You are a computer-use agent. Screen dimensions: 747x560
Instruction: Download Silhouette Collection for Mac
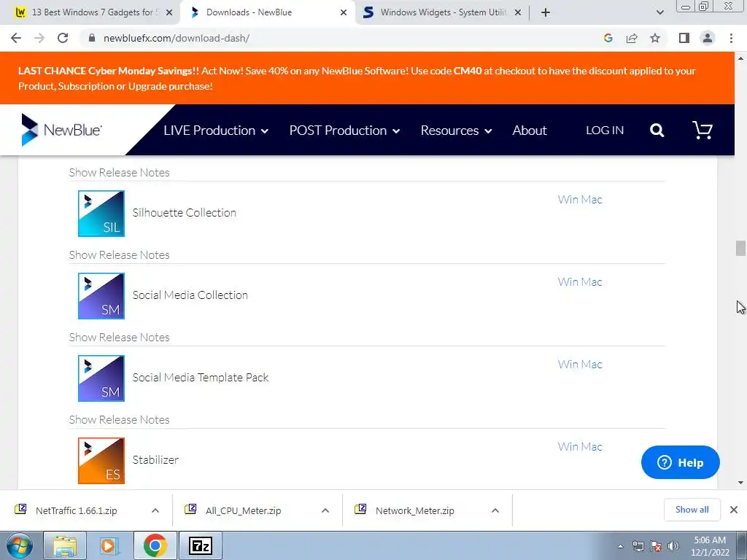point(592,200)
